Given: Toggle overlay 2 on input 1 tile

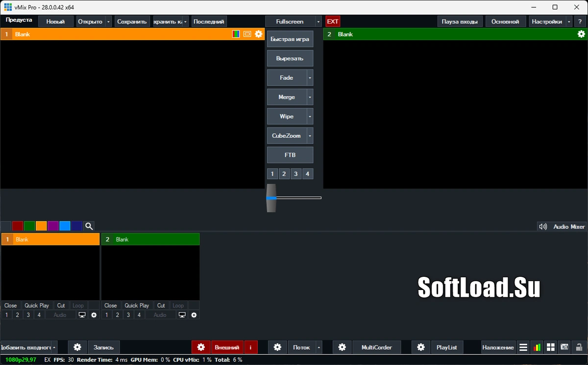Looking at the screenshot, I should 17,315.
